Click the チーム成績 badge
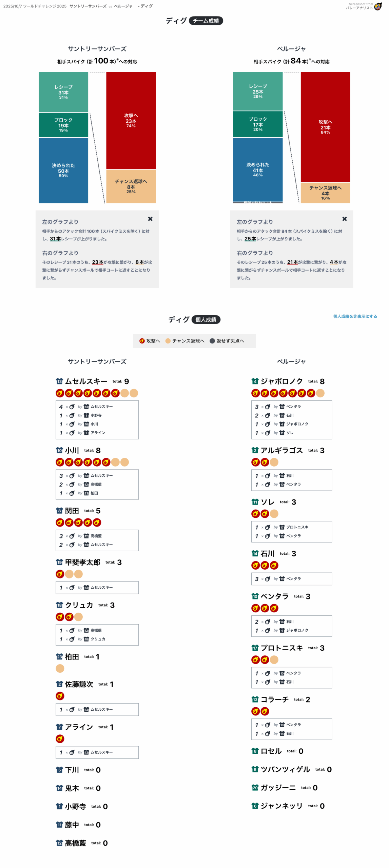Viewport: 389px width, 868px height. [x=206, y=21]
